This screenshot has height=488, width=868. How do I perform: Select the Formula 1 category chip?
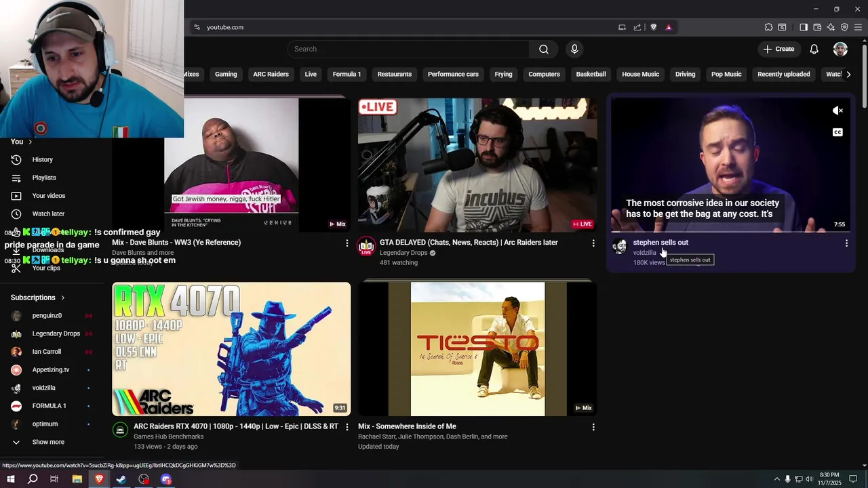pyautogui.click(x=347, y=74)
